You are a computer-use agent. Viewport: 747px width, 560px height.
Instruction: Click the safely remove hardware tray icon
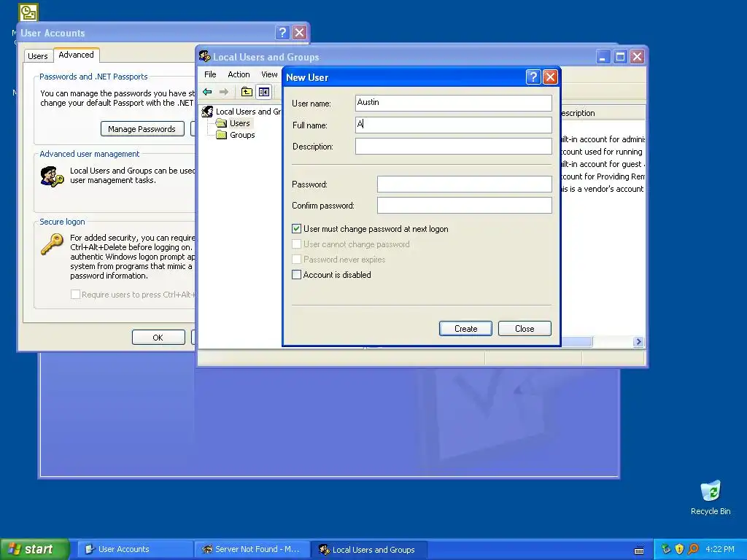tap(666, 549)
